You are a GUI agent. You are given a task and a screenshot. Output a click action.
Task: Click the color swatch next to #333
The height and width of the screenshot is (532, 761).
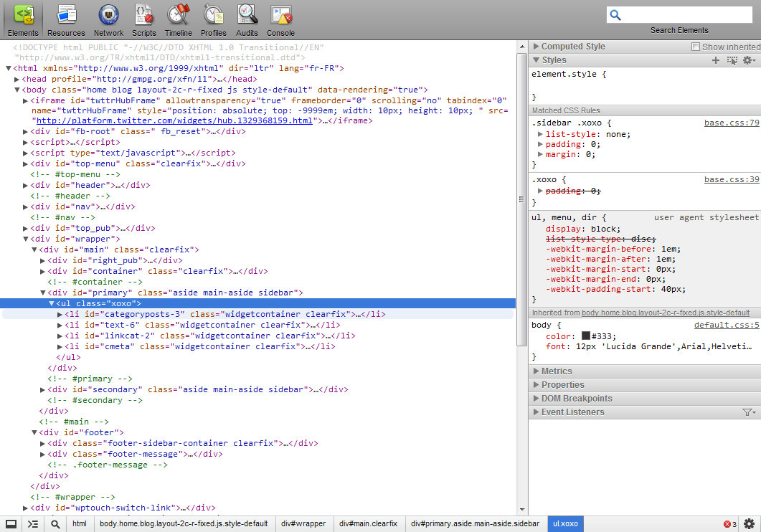586,336
